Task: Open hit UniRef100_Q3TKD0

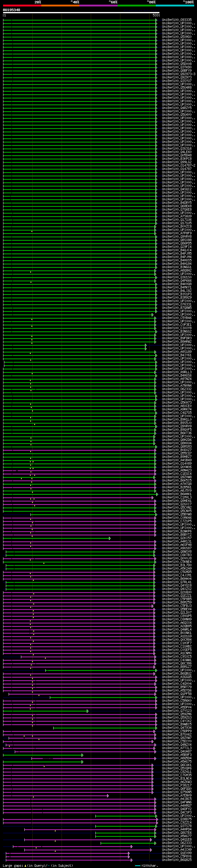Action: click(x=177, y=67)
